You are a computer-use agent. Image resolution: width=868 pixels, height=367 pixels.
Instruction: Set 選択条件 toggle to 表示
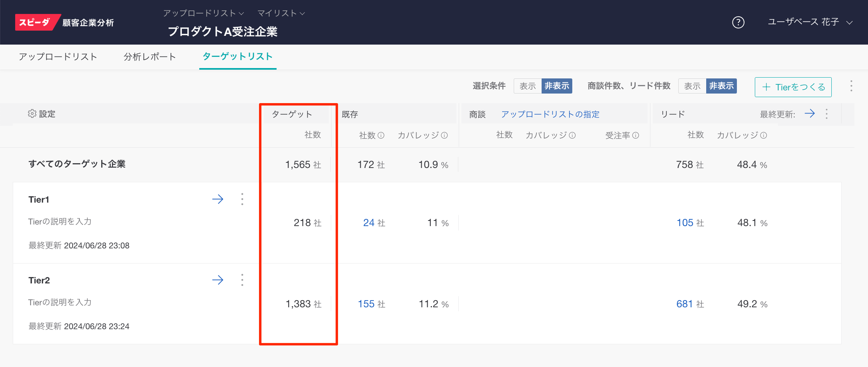527,86
